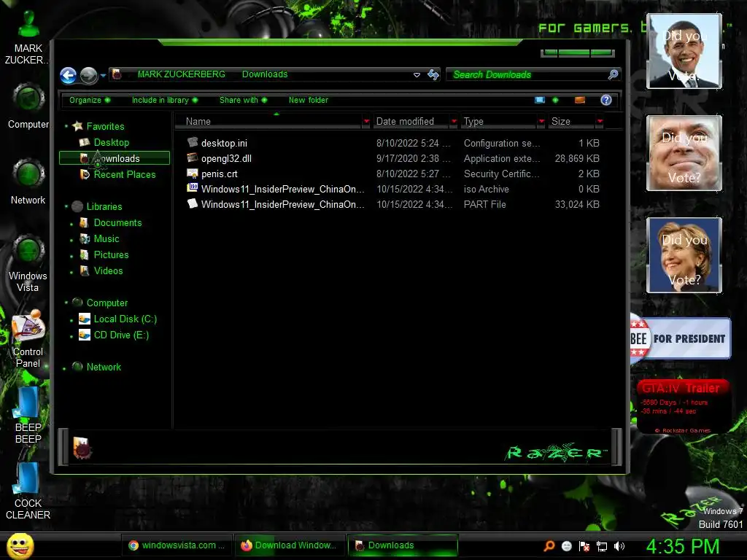The width and height of the screenshot is (747, 560).
Task: Select the desktop.ini file icon
Action: 193,142
